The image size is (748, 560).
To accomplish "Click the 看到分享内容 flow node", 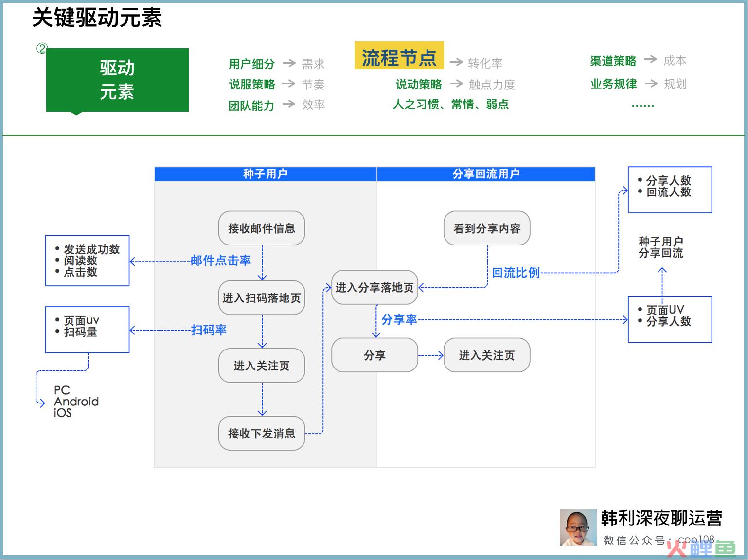I will (x=487, y=228).
